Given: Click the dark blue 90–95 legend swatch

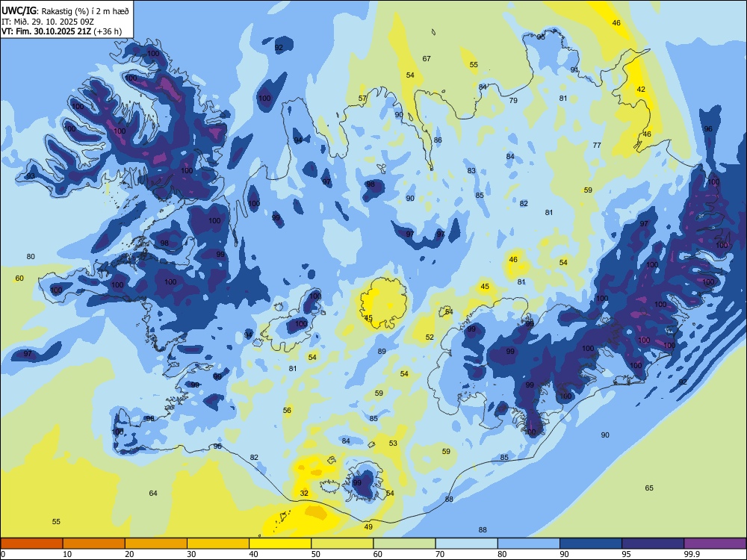Looking at the screenshot, I should pos(591,544).
